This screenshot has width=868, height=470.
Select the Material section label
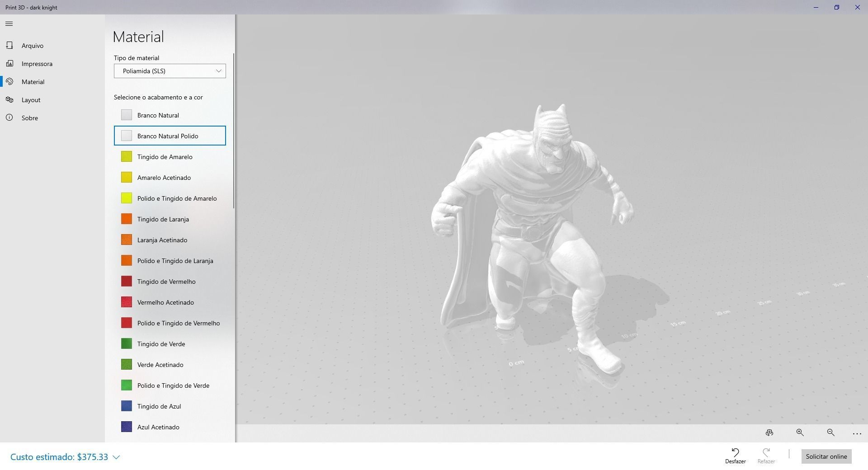[33, 82]
